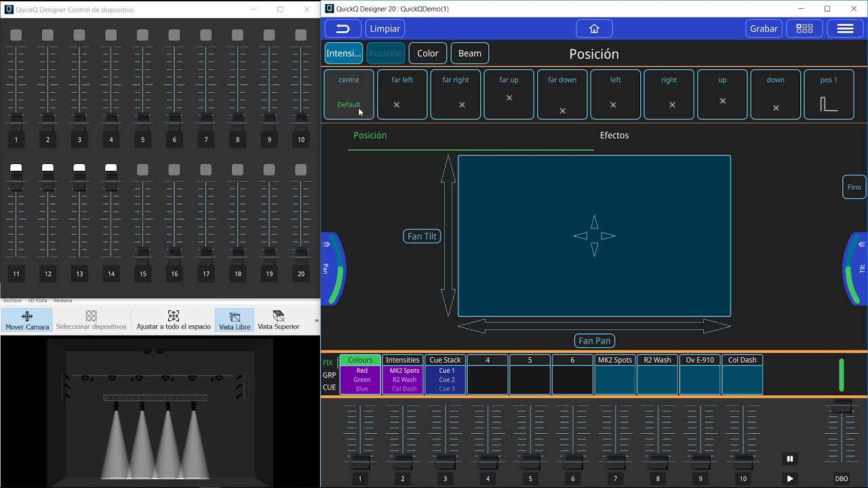Click the Grabar button
This screenshot has height=488, width=868.
(x=764, y=28)
